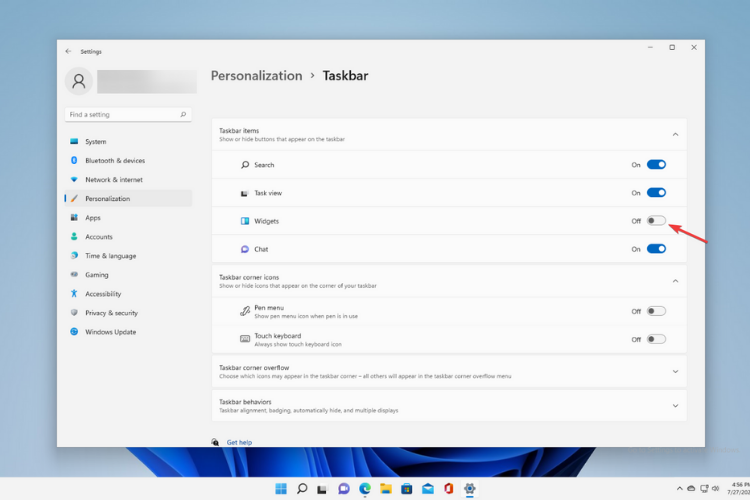Open Bluetooth & devices settings
Viewport: 750px width, 500px height.
(114, 161)
